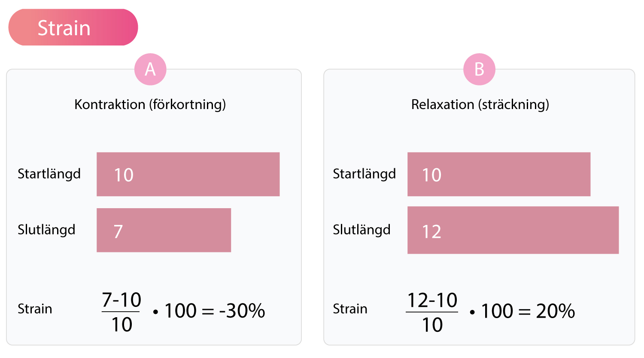This screenshot has width=644, height=358.
Task: Click the Startlängd bar with 10 in panel B
Action: click(499, 174)
